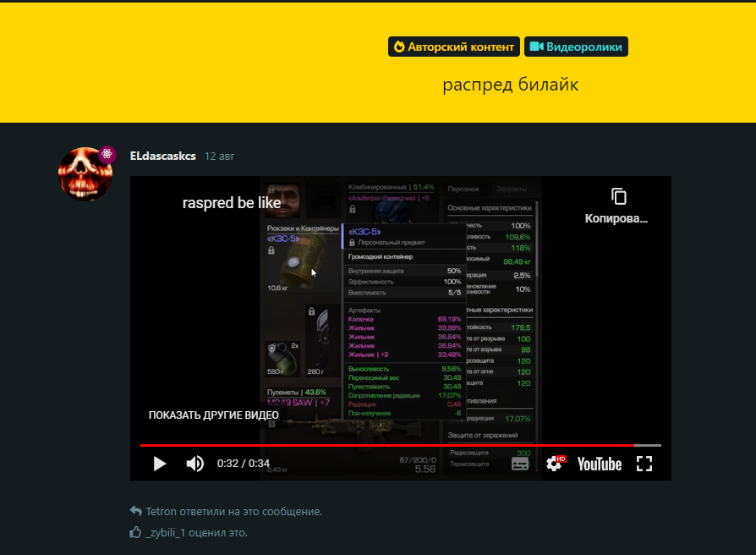Open the Авторский контент tag
This screenshot has width=756, height=555.
click(454, 47)
